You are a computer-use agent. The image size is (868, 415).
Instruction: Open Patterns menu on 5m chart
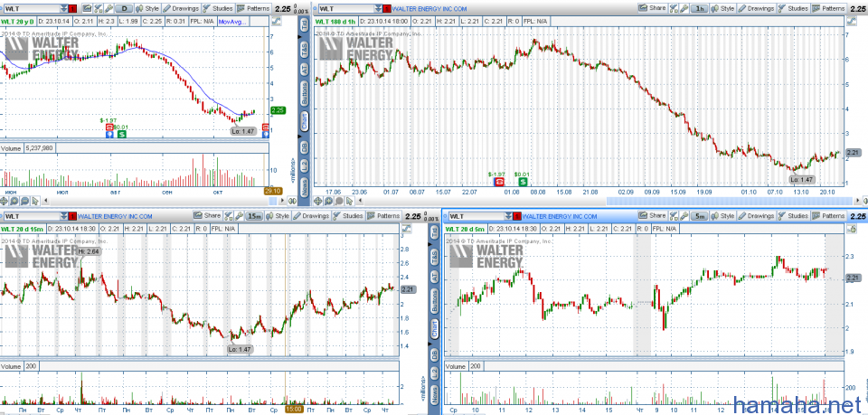click(829, 216)
